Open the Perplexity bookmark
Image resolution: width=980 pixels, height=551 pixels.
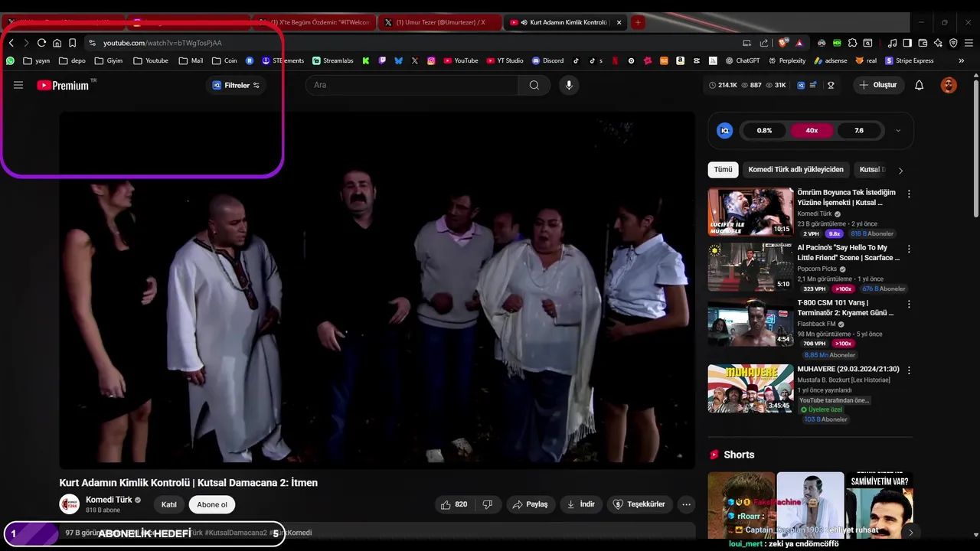point(786,60)
